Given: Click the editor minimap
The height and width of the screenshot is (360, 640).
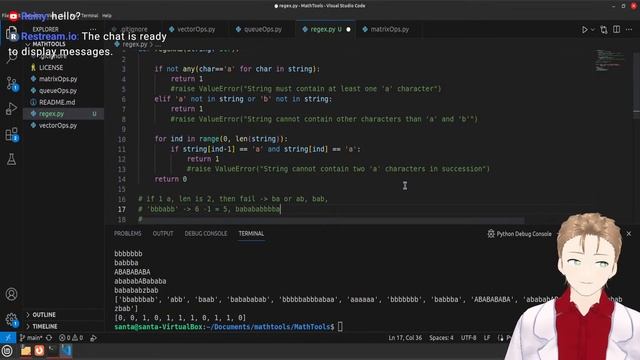Looking at the screenshot, I should [x=609, y=60].
